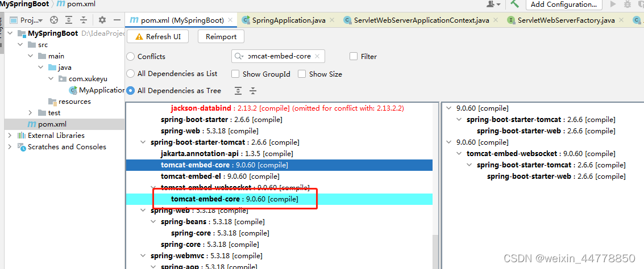Close the pom.xml editor tab
644x269 pixels.
[x=230, y=20]
